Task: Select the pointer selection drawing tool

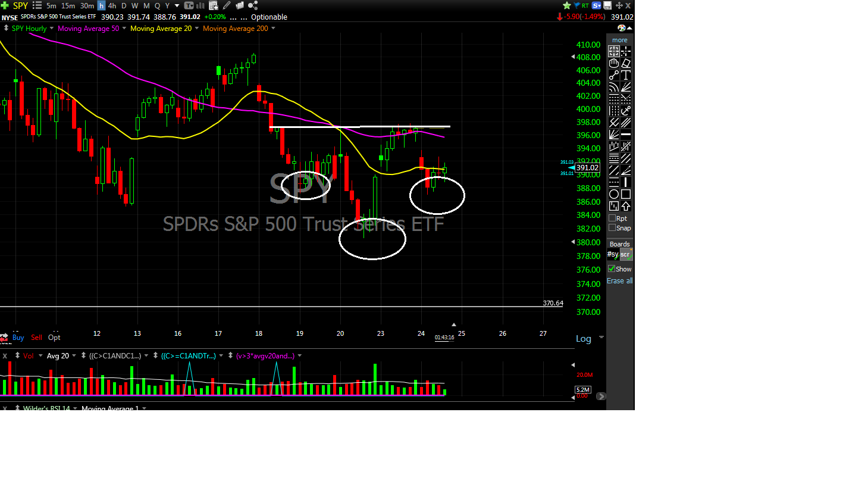Action: (614, 51)
